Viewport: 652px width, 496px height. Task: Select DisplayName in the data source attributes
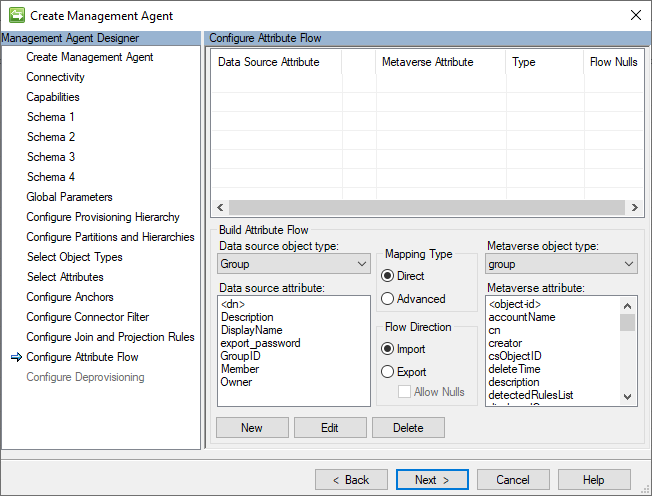[252, 330]
